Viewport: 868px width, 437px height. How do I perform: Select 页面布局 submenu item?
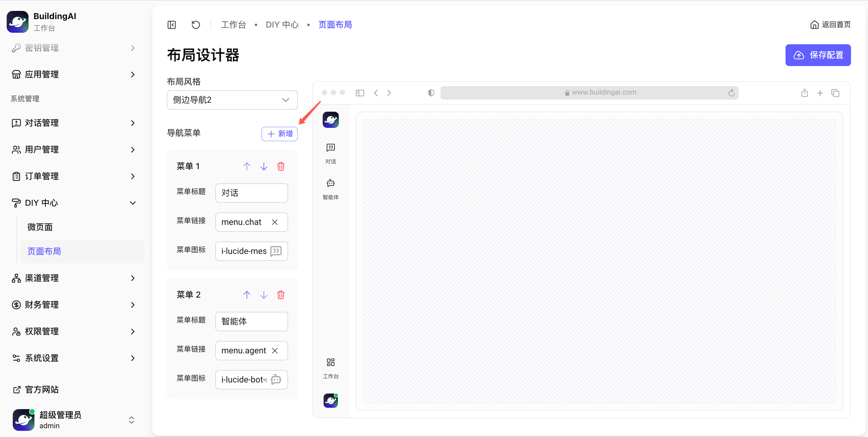(x=44, y=252)
